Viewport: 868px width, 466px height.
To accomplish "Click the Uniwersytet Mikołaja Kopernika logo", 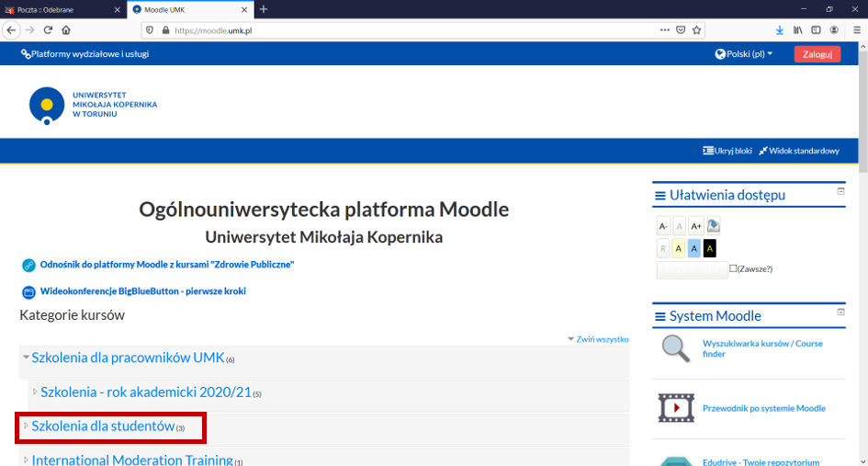I will tap(93, 105).
